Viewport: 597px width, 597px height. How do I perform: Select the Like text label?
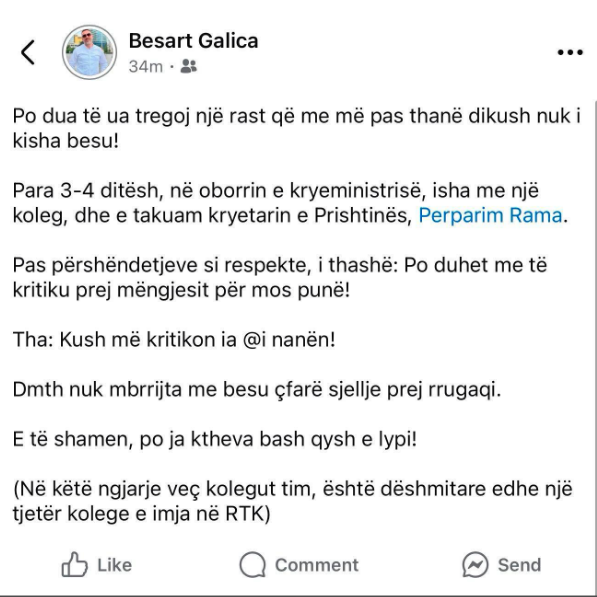pos(115,565)
